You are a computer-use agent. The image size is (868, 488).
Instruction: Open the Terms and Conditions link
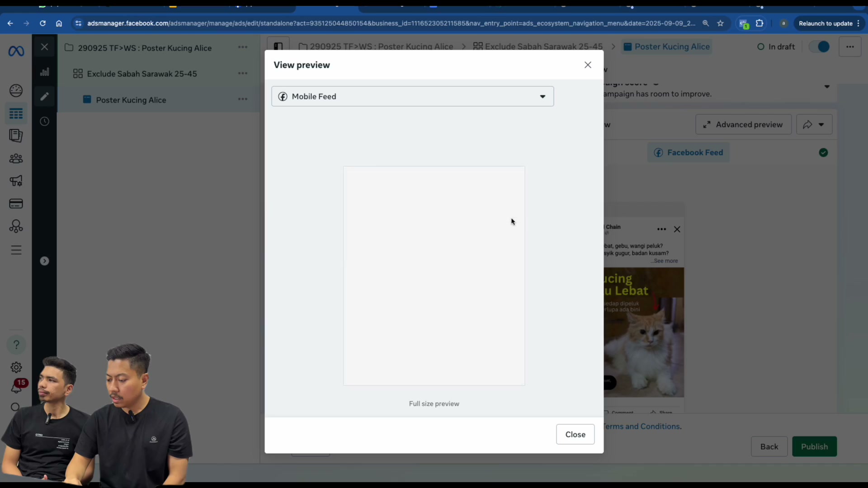[x=642, y=426]
